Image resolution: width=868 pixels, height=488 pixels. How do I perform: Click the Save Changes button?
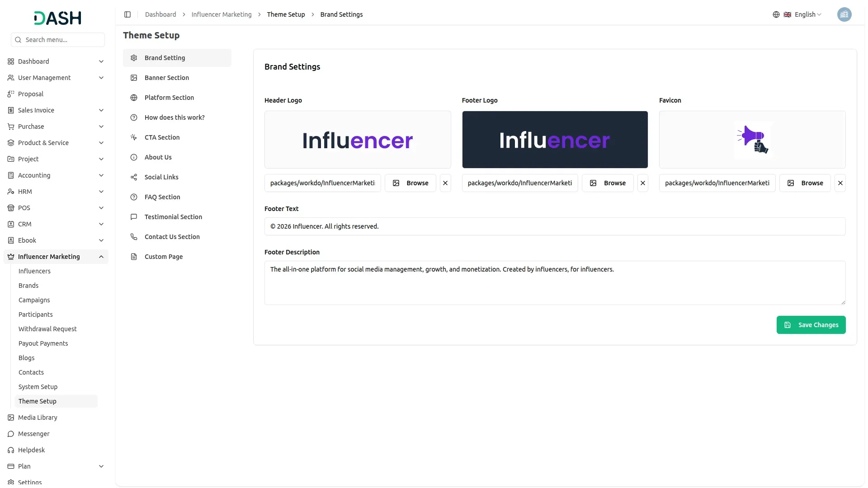click(811, 325)
